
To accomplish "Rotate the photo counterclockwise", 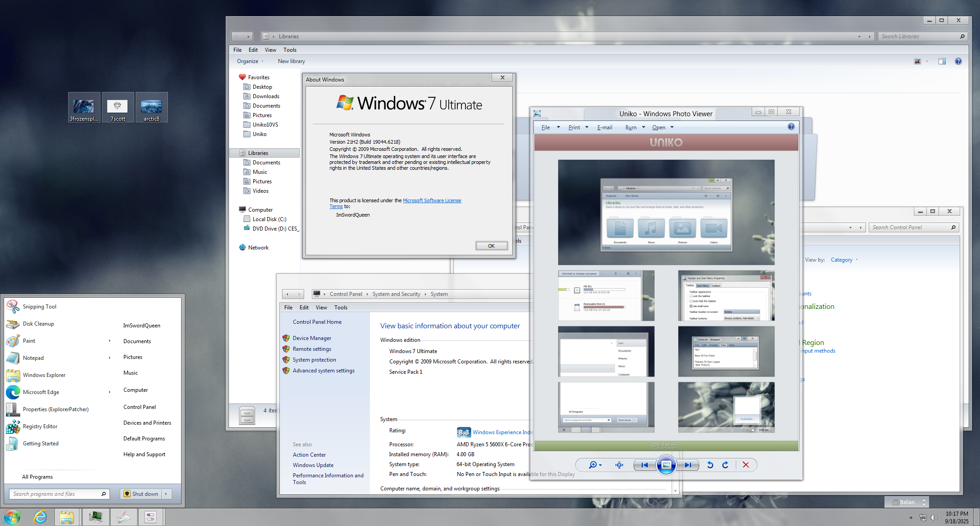I will (710, 465).
